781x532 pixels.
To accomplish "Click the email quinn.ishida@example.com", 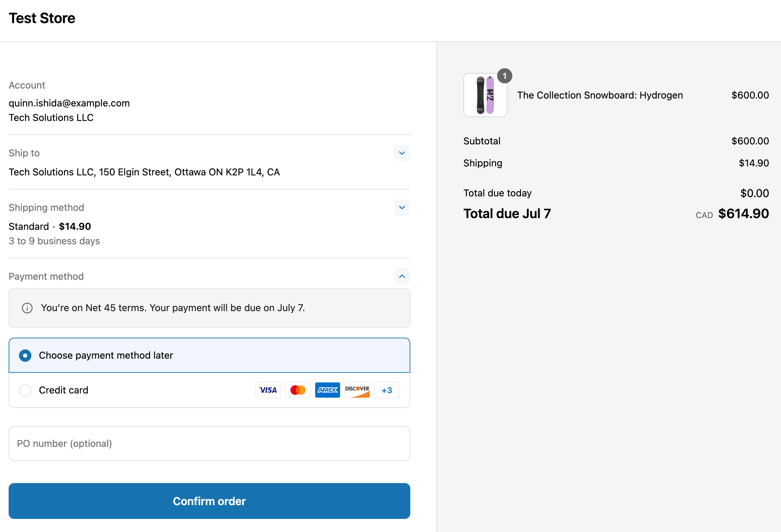I will coord(69,103).
